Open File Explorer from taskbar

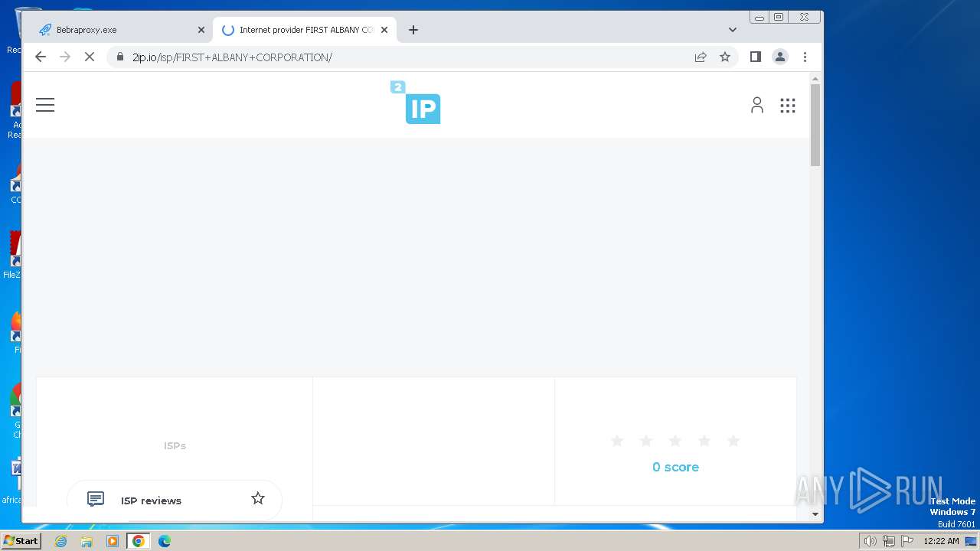[87, 541]
